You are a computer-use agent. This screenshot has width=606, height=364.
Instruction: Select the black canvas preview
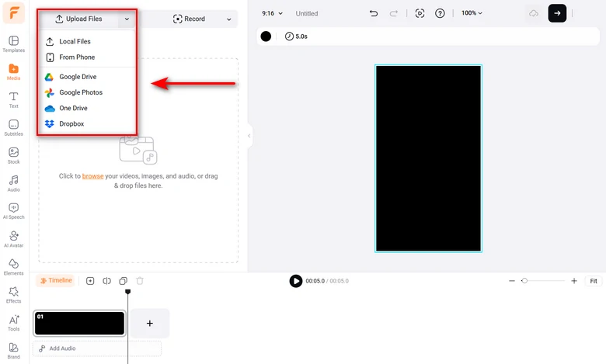(428, 158)
